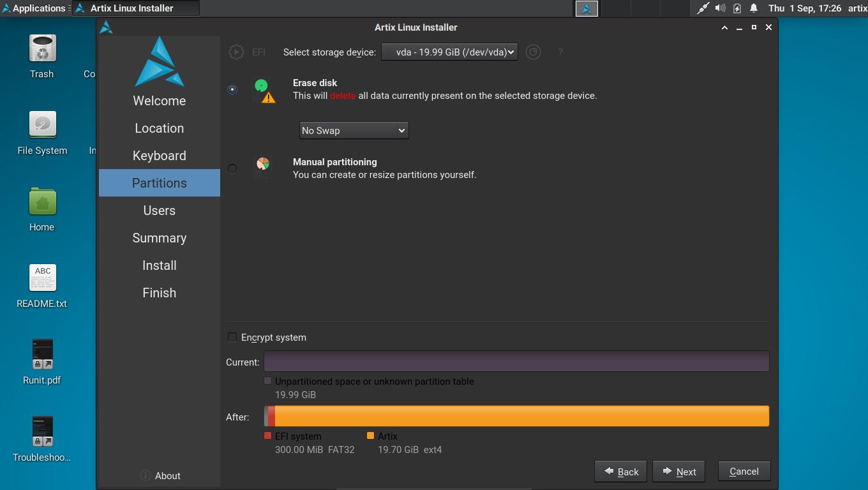Click the network connection tray icon

(x=703, y=8)
